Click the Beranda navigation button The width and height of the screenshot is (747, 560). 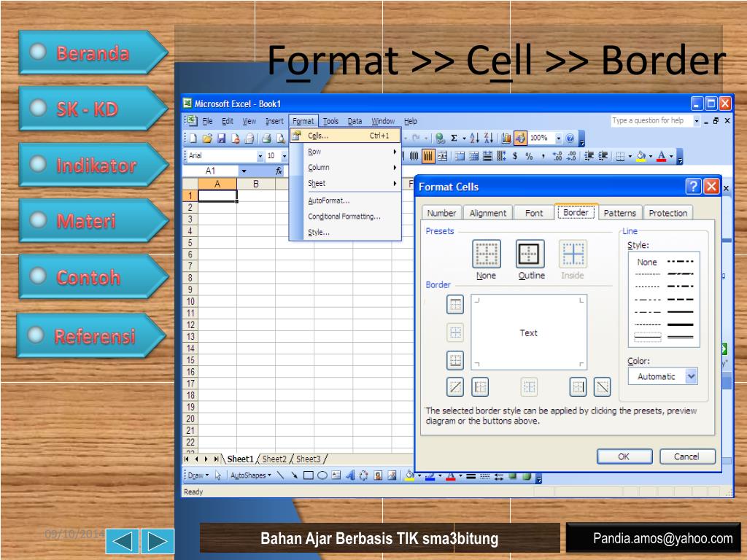tap(93, 52)
